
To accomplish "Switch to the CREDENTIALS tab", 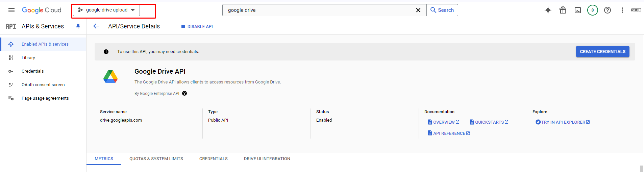I will coord(214,159).
